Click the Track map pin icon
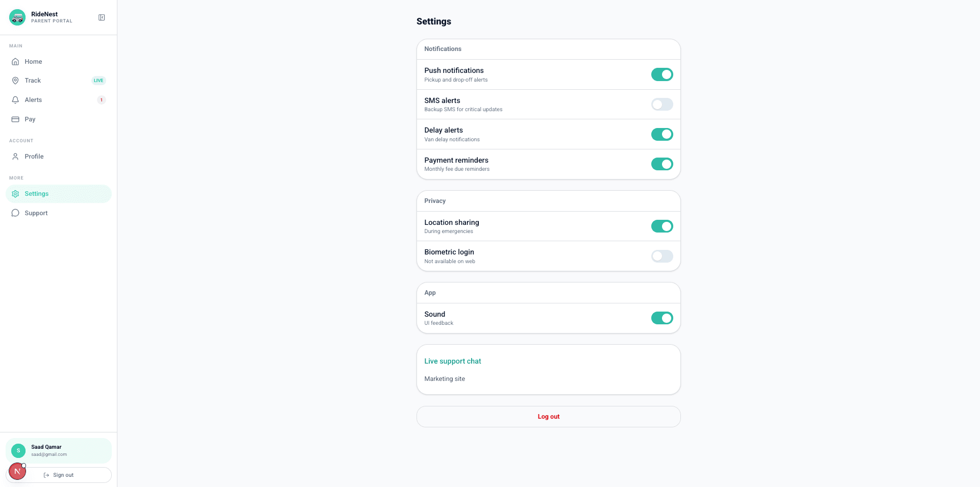The image size is (980, 487). pyautogui.click(x=15, y=81)
